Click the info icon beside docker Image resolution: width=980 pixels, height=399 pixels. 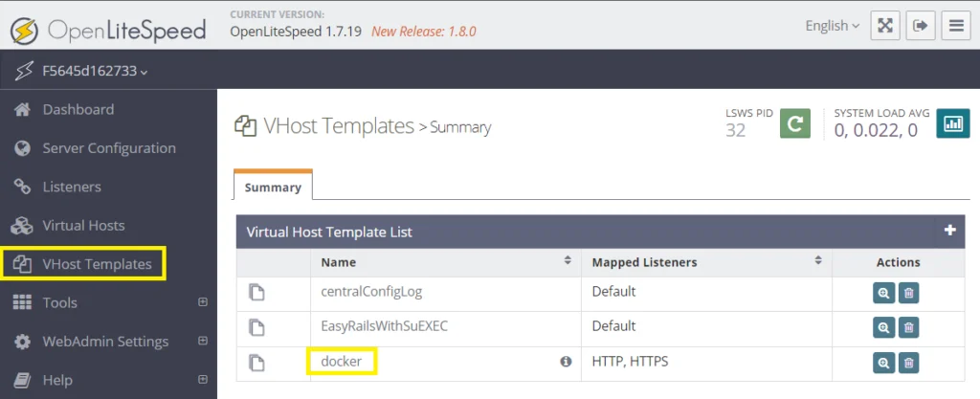point(567,362)
